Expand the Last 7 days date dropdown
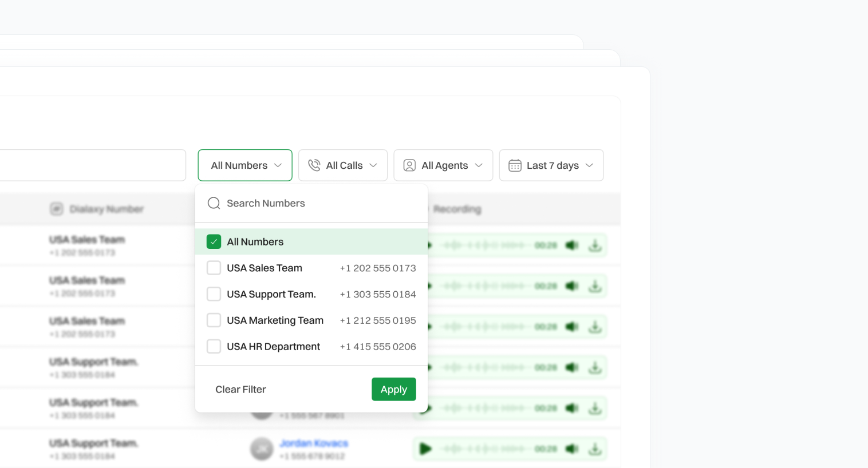The image size is (868, 468). (551, 165)
